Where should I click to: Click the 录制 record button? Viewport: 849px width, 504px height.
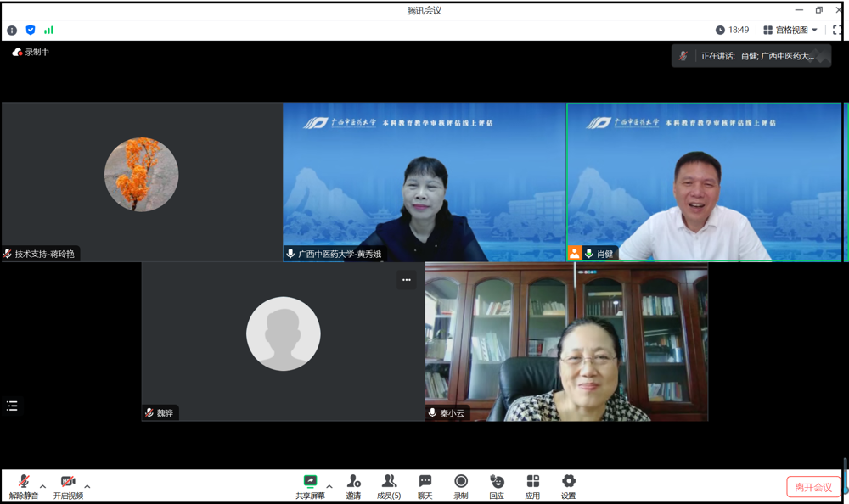point(461,487)
